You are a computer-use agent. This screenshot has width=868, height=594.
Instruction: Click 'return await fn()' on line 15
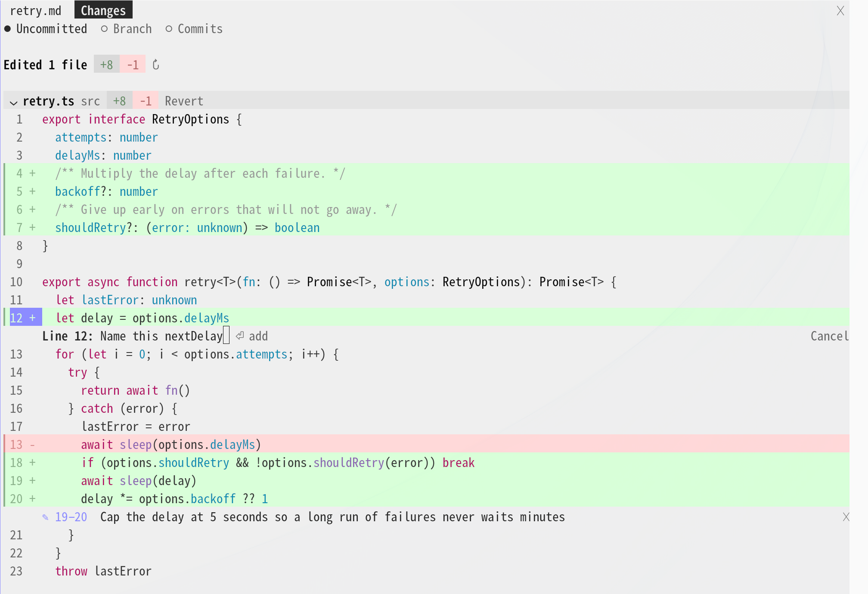click(x=136, y=390)
